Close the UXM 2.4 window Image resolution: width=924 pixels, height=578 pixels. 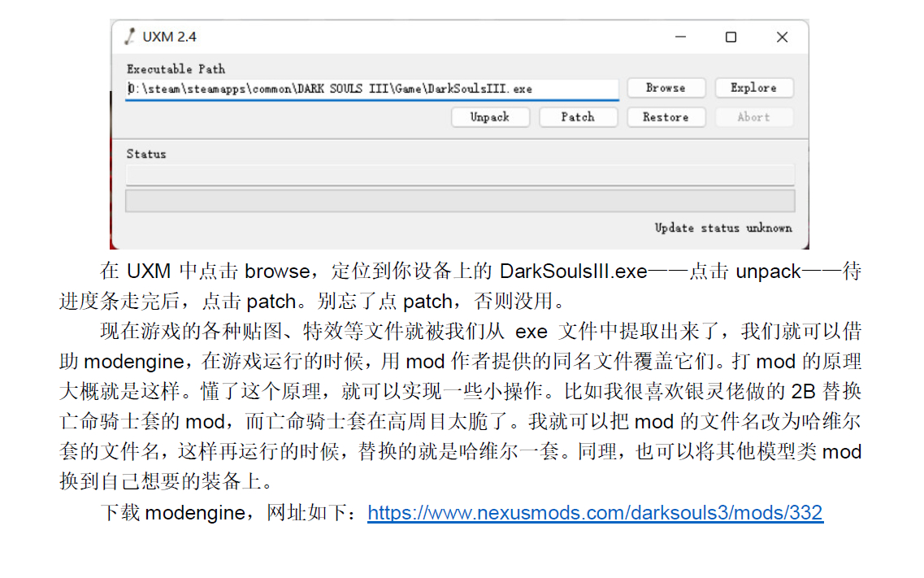782,37
